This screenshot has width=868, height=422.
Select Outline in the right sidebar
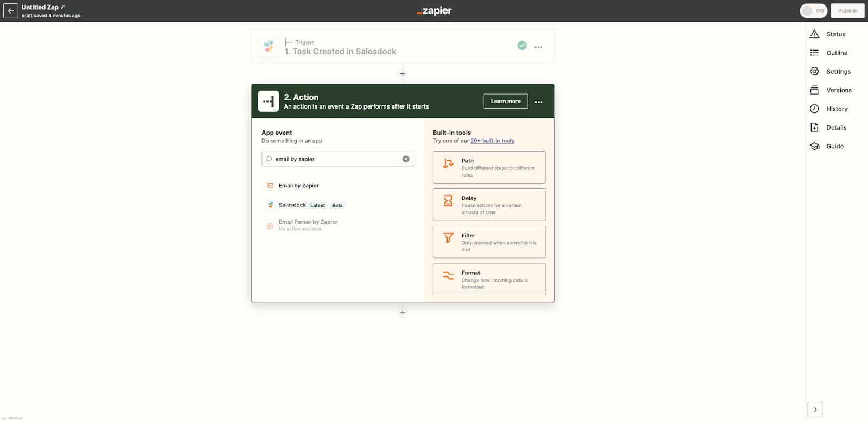(x=837, y=53)
